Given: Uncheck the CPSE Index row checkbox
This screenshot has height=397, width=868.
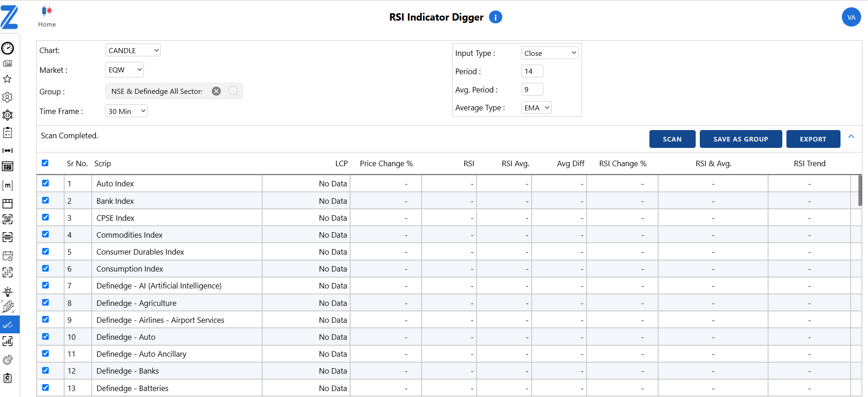Looking at the screenshot, I should [45, 217].
